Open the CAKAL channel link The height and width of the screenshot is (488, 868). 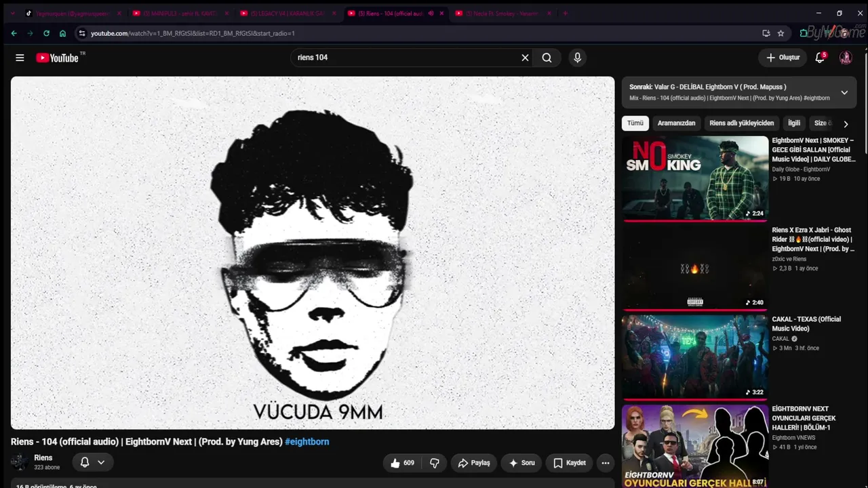tap(781, 339)
